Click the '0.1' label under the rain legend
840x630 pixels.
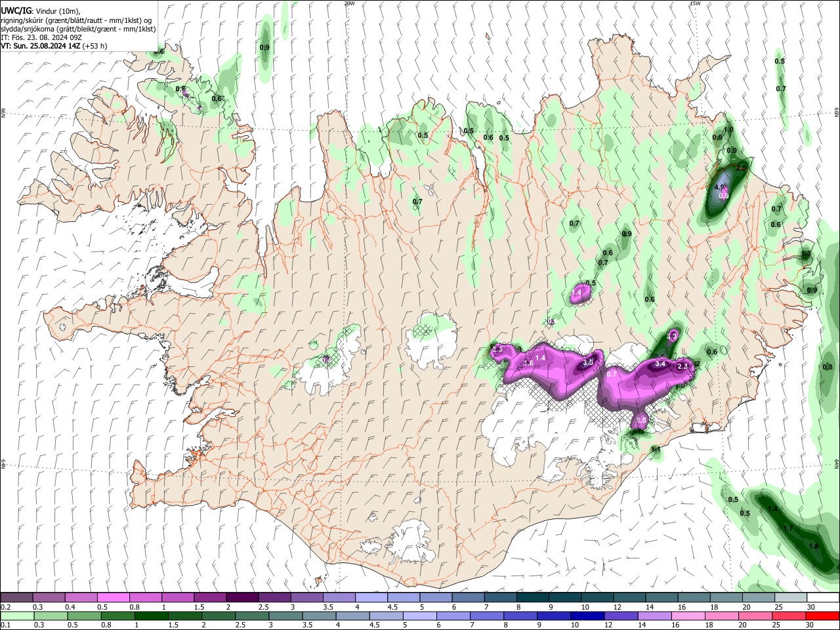coord(5,625)
